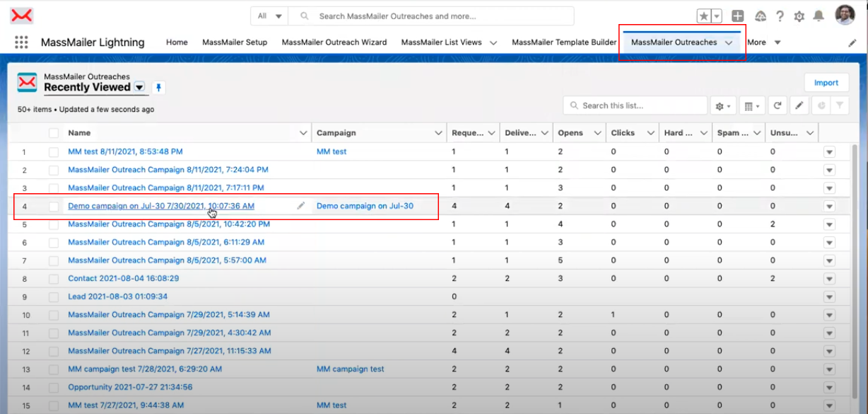Expand the Recently Viewed list view dropdown
The width and height of the screenshot is (868, 414).
tap(140, 88)
